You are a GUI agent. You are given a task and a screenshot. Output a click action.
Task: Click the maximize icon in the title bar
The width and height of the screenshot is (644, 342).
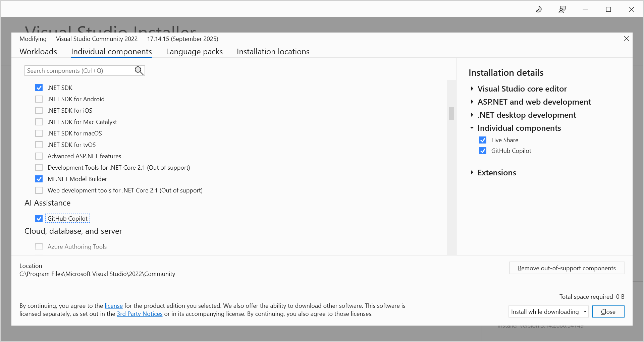[x=608, y=9]
